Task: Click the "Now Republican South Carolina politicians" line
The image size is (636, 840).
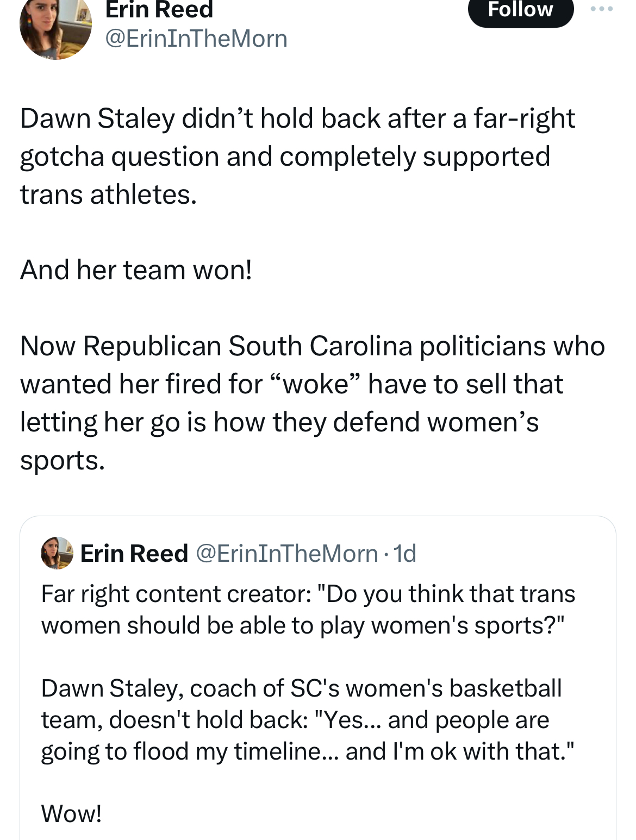Action: (x=312, y=346)
